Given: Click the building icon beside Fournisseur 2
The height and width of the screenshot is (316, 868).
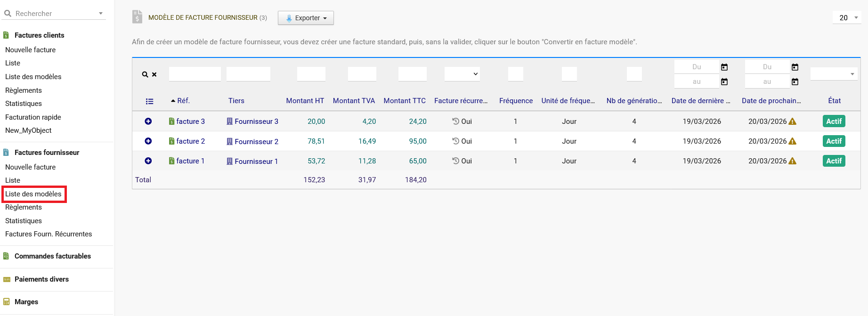Looking at the screenshot, I should (230, 141).
